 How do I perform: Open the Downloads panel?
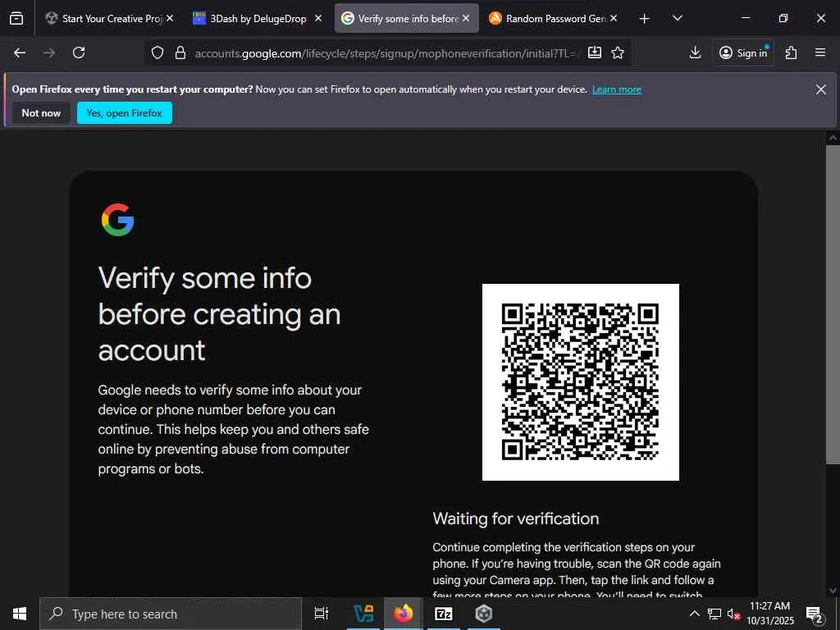pos(695,52)
